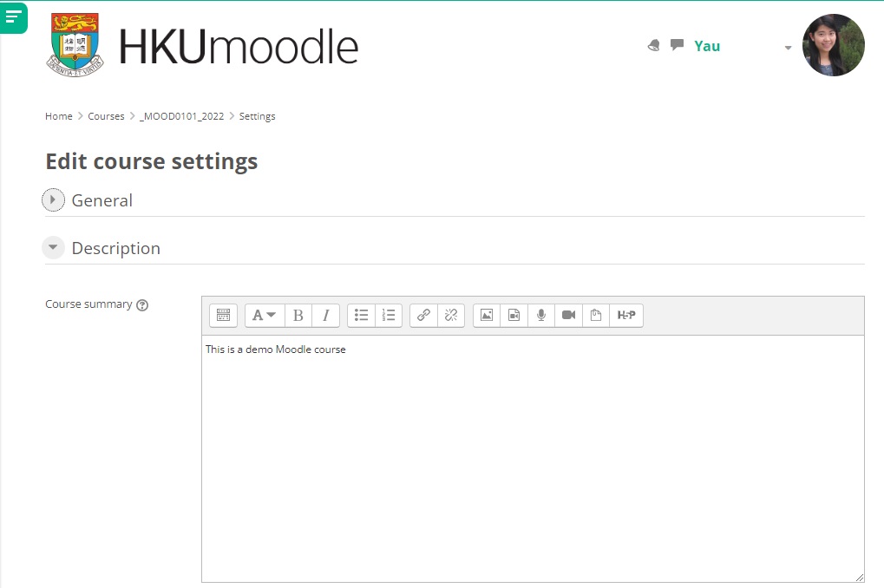Go to Home breadcrumb link

[x=59, y=116]
